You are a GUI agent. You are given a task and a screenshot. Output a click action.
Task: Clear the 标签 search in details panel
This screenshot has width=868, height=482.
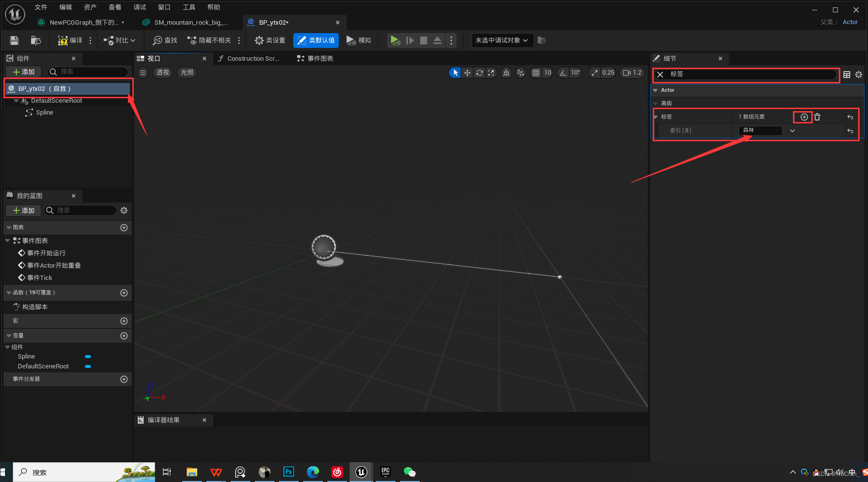pyautogui.click(x=660, y=75)
